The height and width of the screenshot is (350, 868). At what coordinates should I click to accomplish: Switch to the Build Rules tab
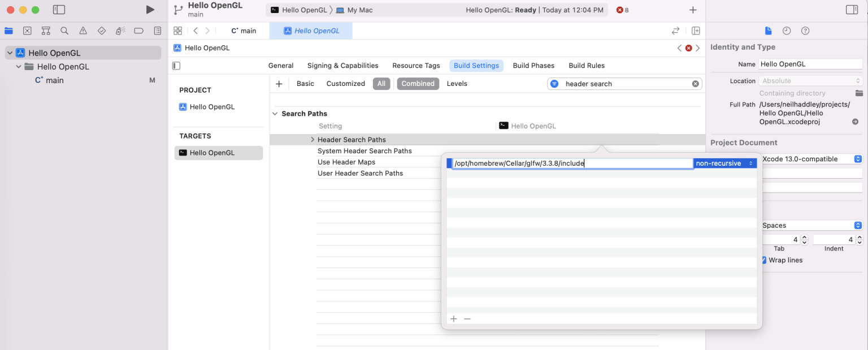587,66
